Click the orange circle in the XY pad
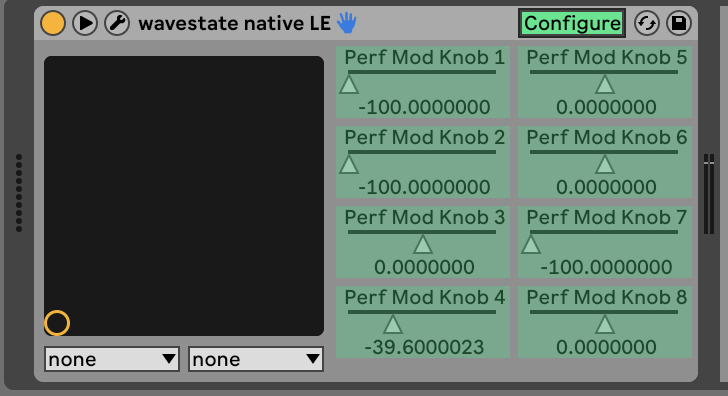Image resolution: width=728 pixels, height=396 pixels. point(57,323)
